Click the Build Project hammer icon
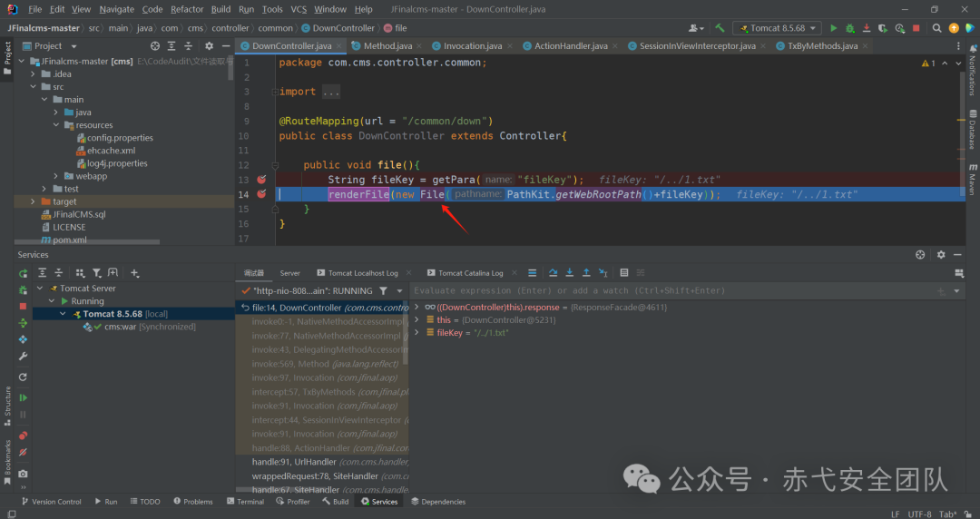The width and height of the screenshot is (980, 519). [x=720, y=28]
